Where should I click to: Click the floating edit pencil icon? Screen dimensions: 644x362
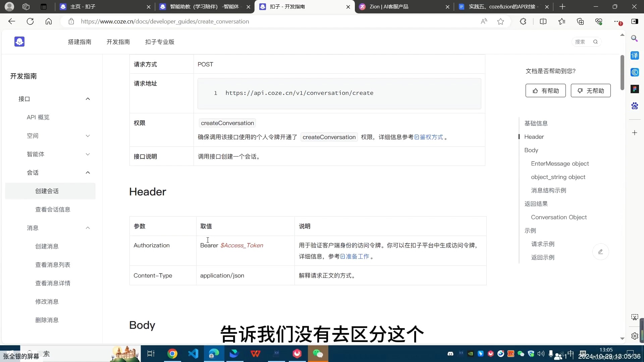600,252
